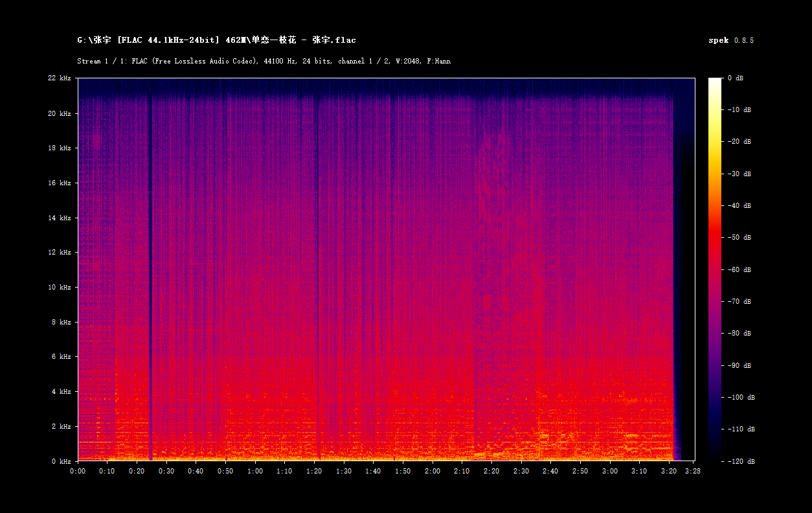Click the 1:20 time axis label
The image size is (812, 513).
(x=314, y=472)
